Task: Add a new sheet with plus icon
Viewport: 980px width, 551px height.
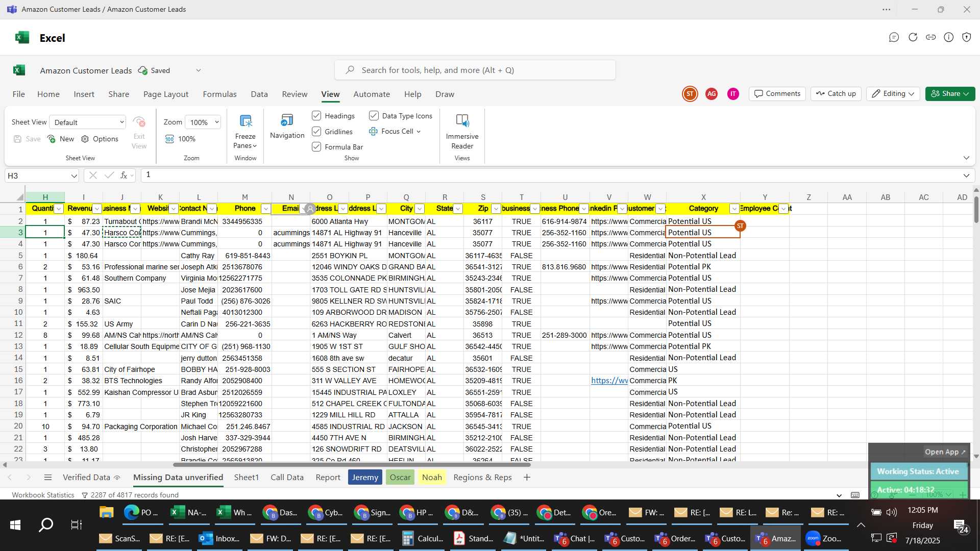Action: click(x=527, y=478)
